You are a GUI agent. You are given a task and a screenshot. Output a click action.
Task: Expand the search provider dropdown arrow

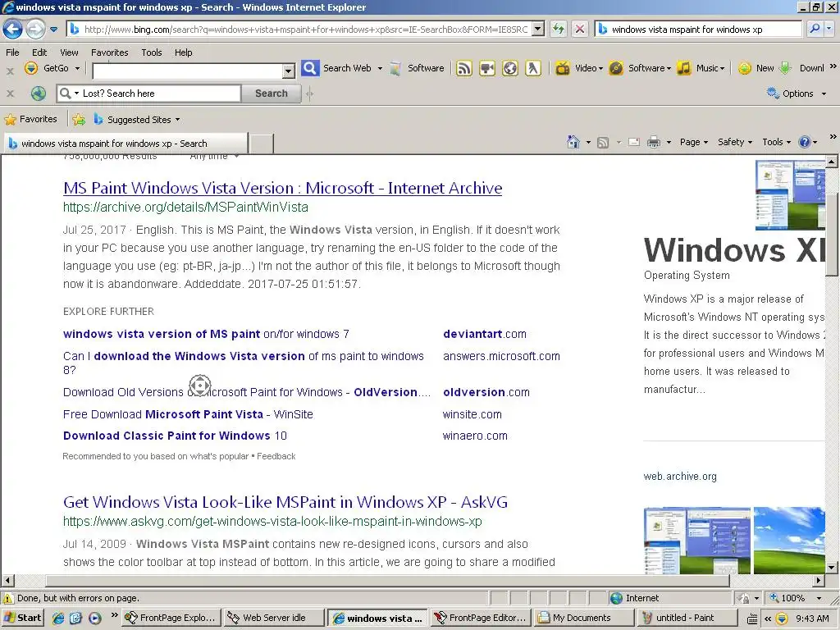pyautogui.click(x=829, y=29)
